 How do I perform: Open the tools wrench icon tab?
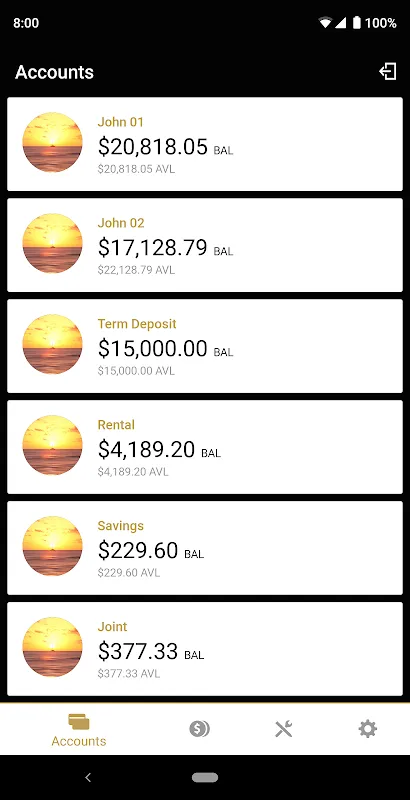click(x=284, y=729)
